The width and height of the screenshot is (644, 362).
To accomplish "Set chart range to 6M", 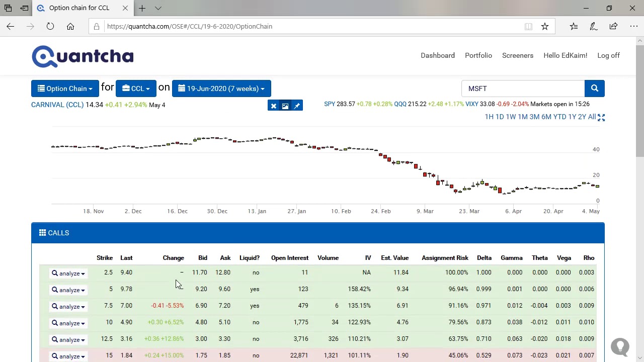I will click(x=546, y=117).
